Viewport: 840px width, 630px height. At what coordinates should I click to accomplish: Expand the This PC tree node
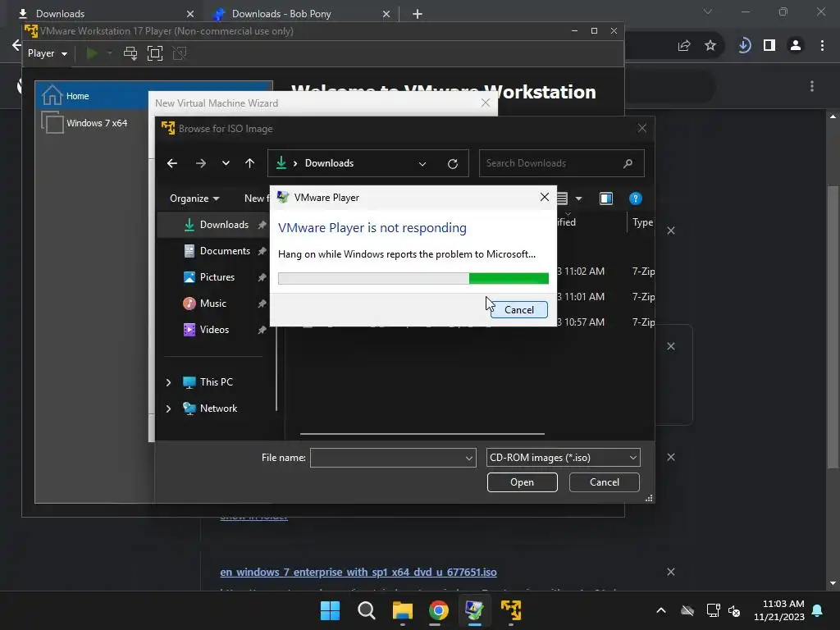click(x=168, y=382)
